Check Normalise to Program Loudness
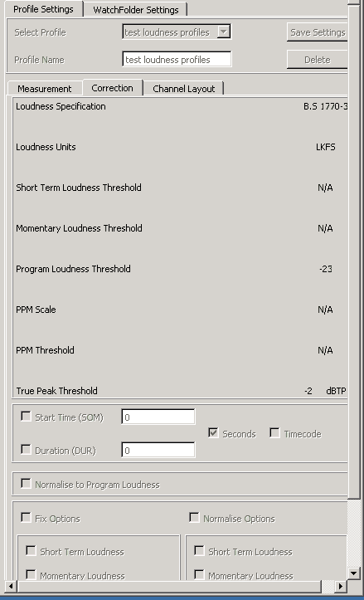This screenshot has height=600, width=364. [x=26, y=484]
